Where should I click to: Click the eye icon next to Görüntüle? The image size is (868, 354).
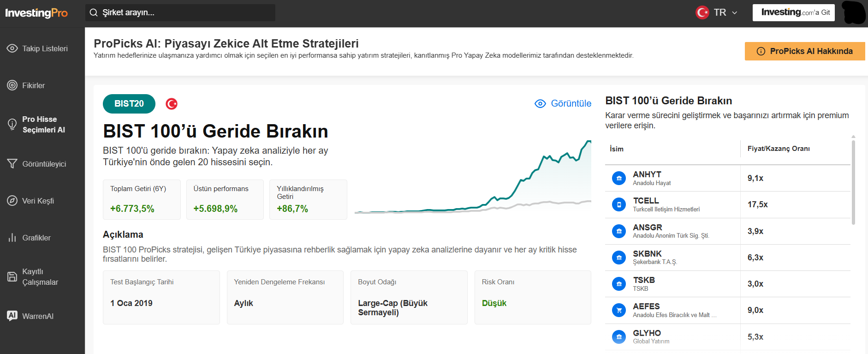(x=540, y=103)
